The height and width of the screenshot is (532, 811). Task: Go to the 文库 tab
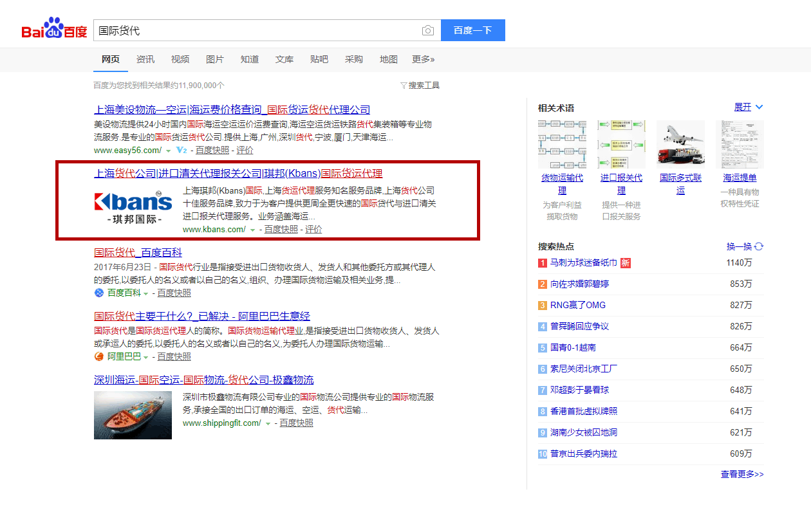click(x=284, y=59)
